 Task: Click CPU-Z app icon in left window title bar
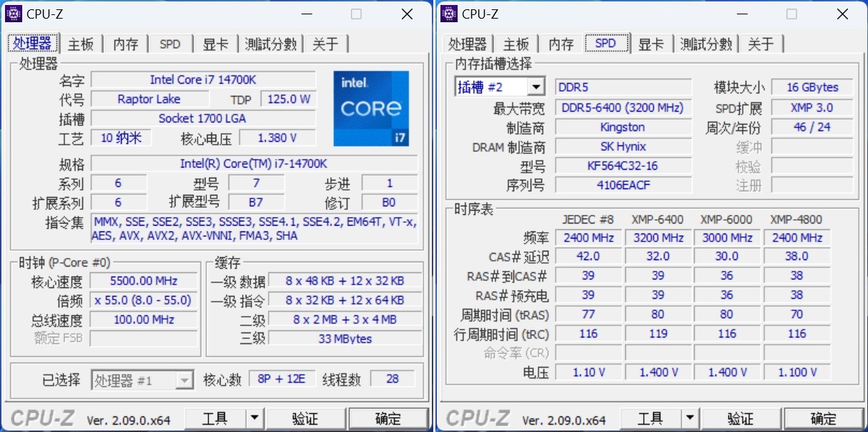click(14, 14)
